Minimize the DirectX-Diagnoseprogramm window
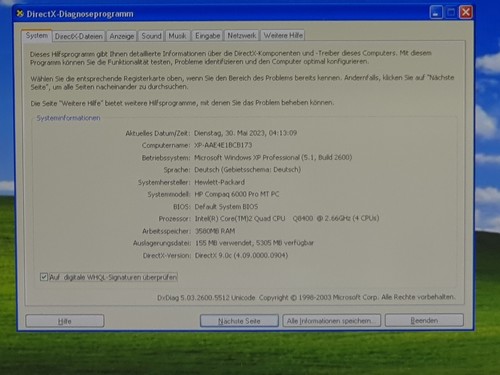Image resolution: width=500 pixels, height=375 pixels. tap(436, 13)
